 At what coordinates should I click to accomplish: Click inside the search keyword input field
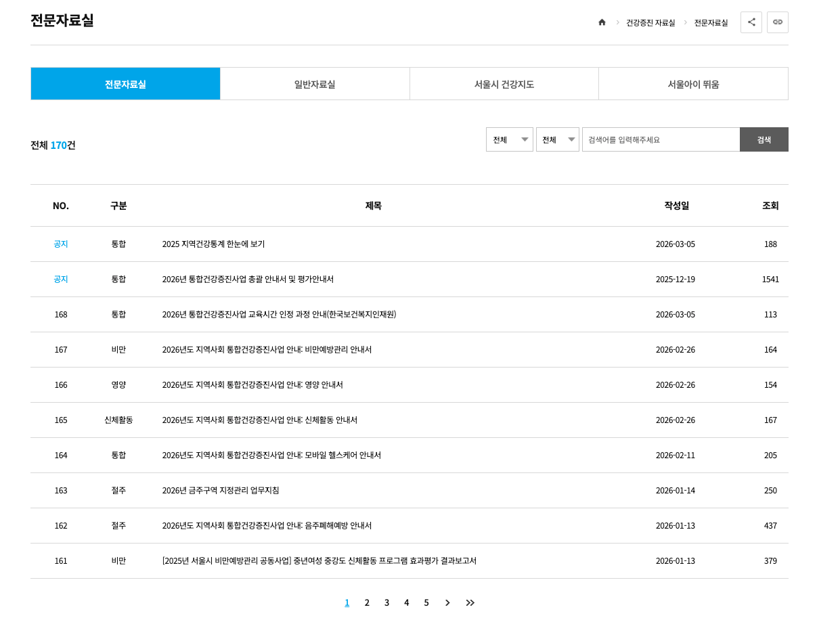pyautogui.click(x=661, y=139)
